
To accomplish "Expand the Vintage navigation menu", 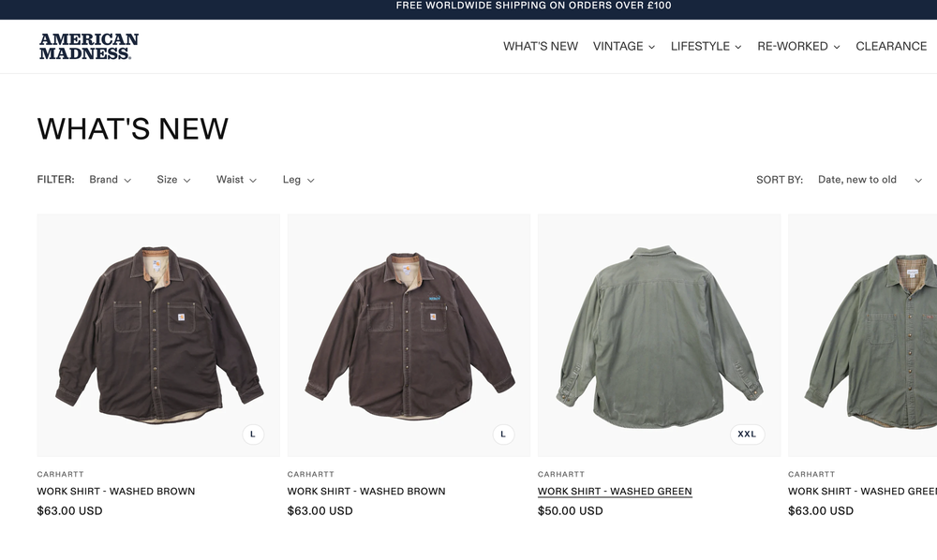I will [x=624, y=46].
